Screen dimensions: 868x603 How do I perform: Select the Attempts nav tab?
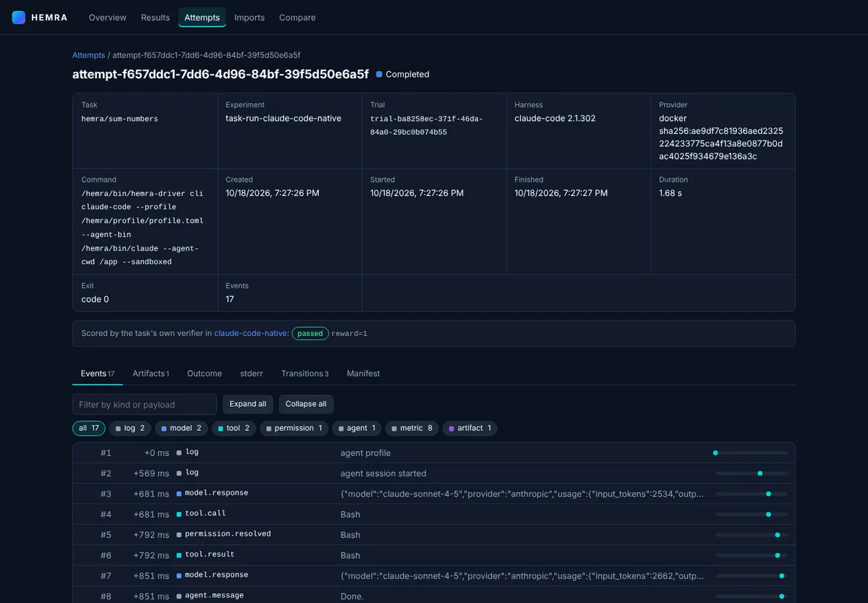[x=202, y=17]
